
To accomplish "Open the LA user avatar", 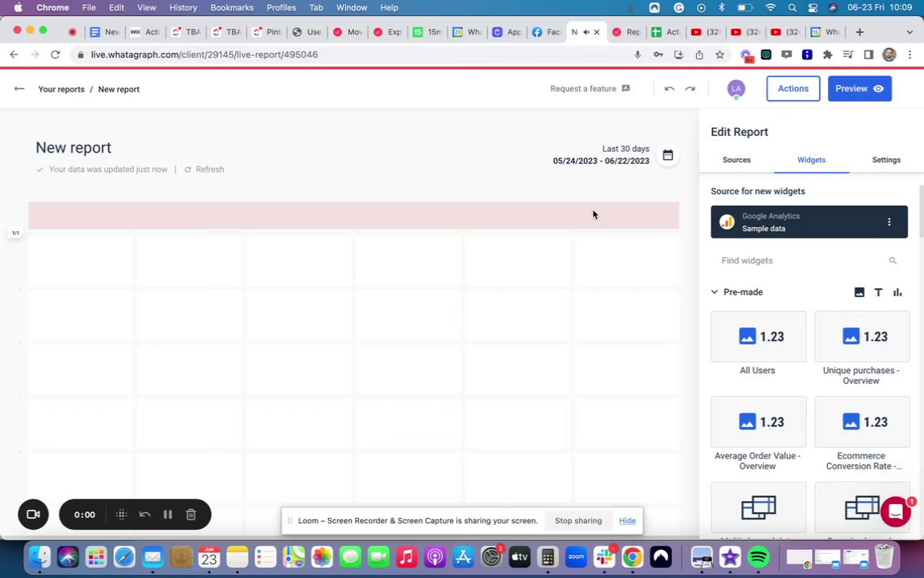I will coord(736,88).
